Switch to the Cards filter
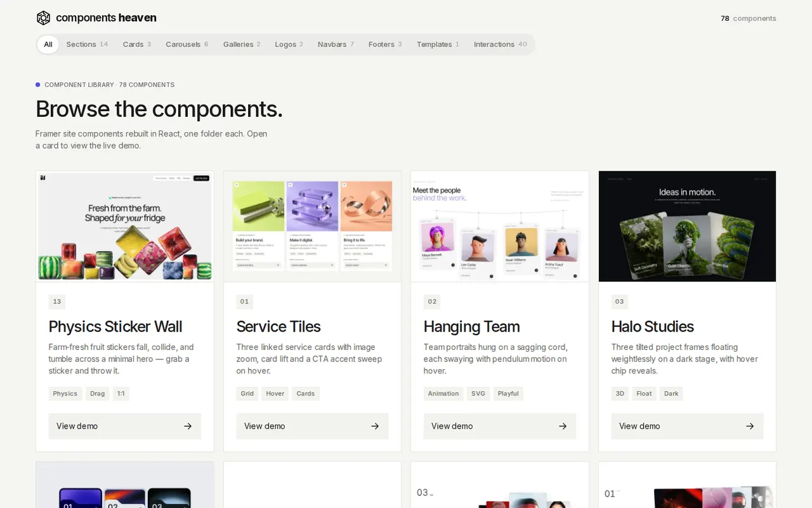 pos(137,44)
